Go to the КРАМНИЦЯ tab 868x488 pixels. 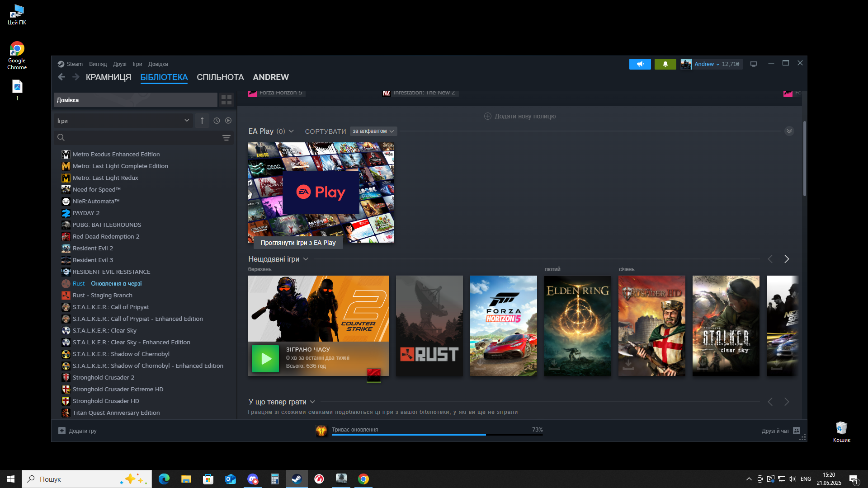pyautogui.click(x=108, y=77)
